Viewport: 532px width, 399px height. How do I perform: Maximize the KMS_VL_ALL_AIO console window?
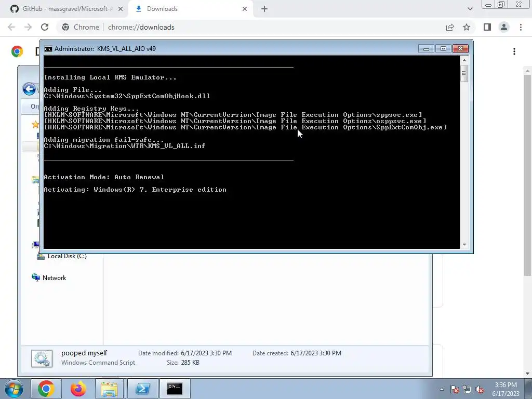[443, 49]
